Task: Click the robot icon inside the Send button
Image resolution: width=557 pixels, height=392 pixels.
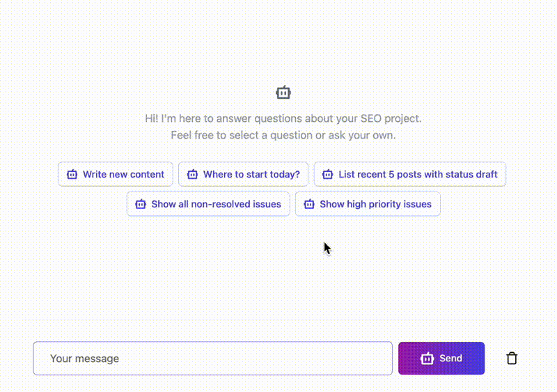Action: coord(427,359)
